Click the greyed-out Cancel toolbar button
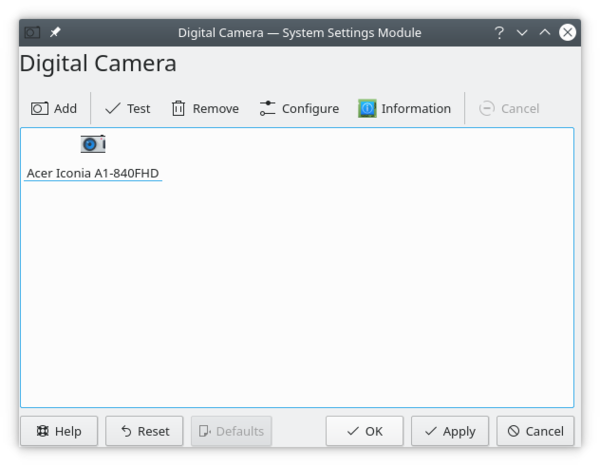 [509, 108]
